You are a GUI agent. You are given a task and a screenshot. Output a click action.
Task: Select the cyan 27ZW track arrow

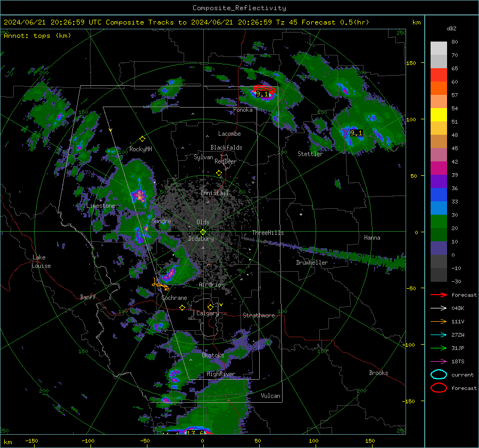click(x=439, y=335)
